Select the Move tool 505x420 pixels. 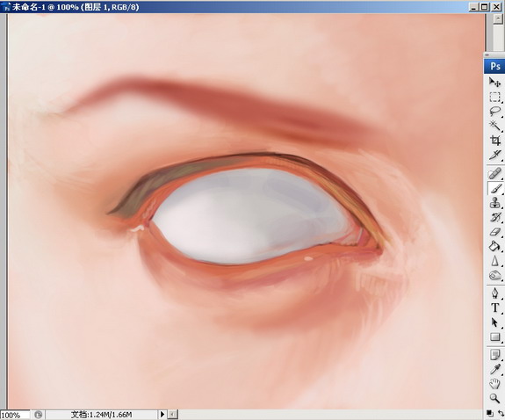[494, 83]
